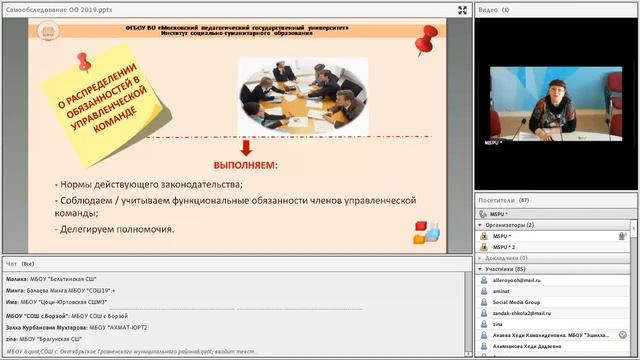Collapse the Участники (85) group
Screen dimensions: 640x360
tap(480, 269)
